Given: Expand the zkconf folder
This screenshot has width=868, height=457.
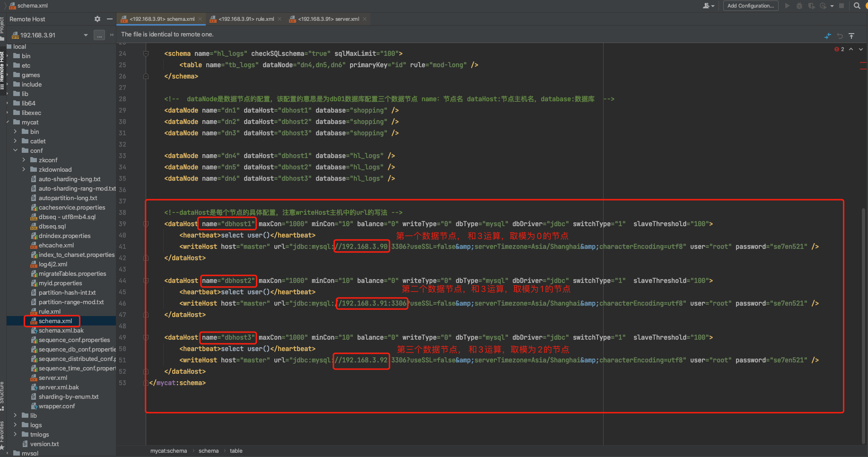Looking at the screenshot, I should (24, 160).
